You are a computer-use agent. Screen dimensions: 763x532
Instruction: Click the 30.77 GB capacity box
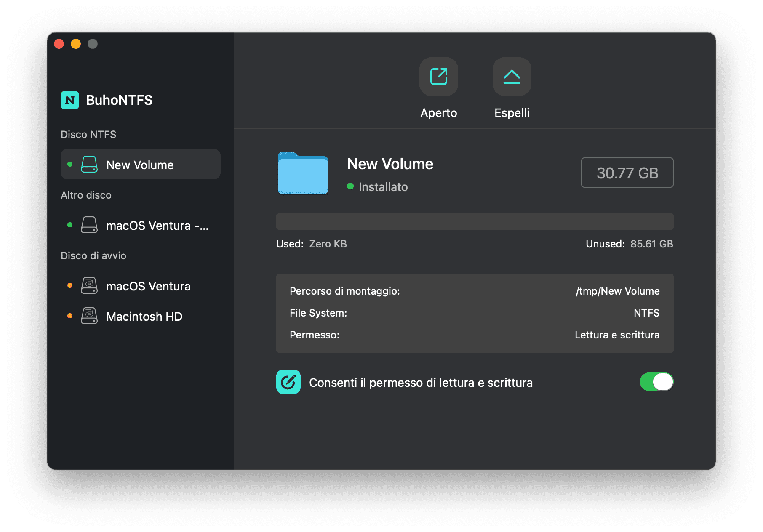pyautogui.click(x=627, y=173)
